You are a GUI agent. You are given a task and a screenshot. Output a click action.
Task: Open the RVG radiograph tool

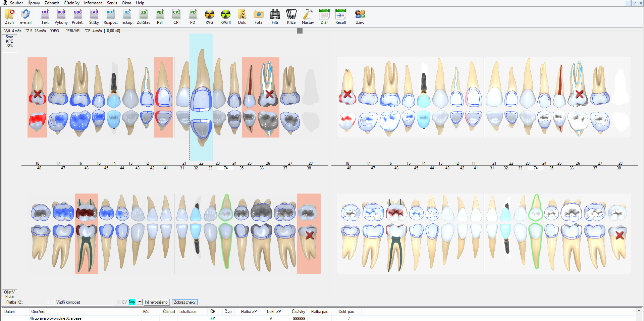point(209,16)
